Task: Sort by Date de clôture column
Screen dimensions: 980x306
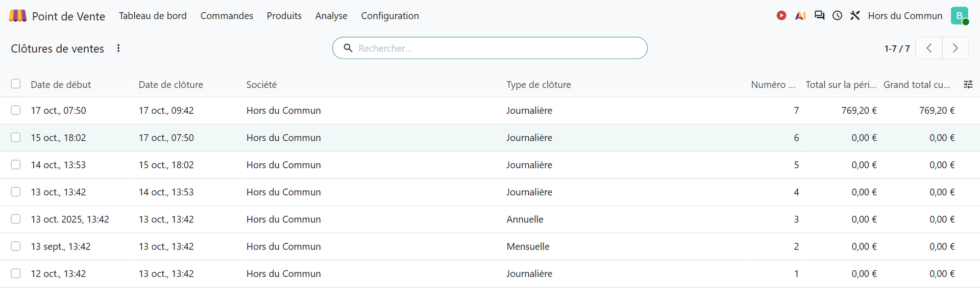Action: [171, 85]
